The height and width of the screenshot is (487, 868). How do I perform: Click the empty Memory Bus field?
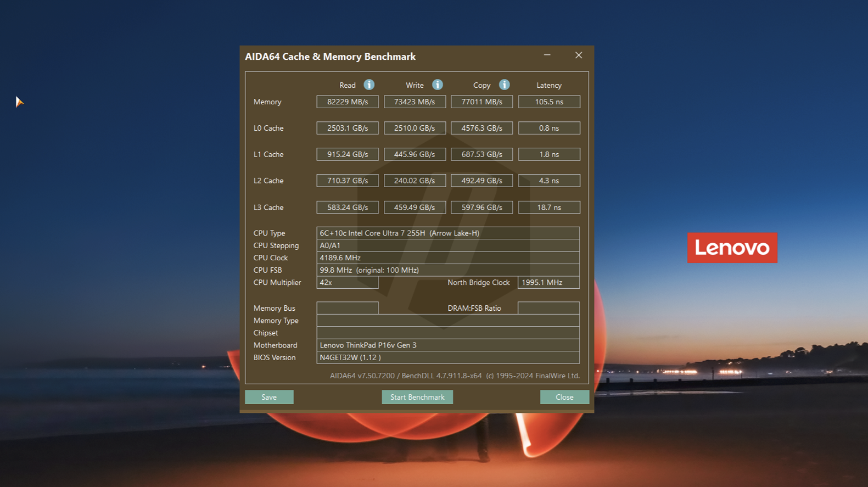tap(347, 308)
